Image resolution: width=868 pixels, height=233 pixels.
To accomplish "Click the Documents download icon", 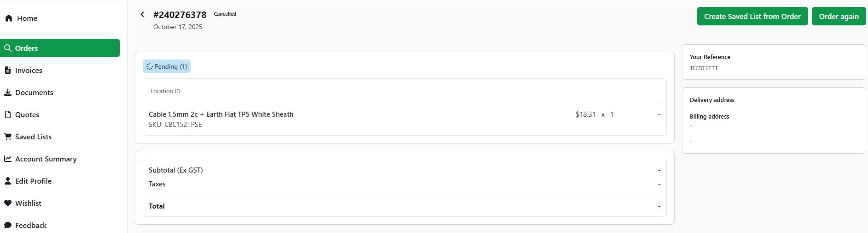I will click(8, 92).
